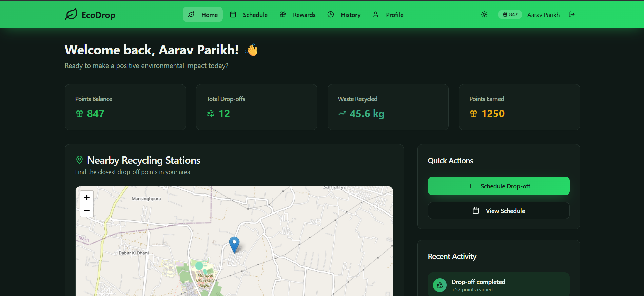Open the Drop-off completed activity entry
The width and height of the screenshot is (644, 296).
(x=499, y=285)
